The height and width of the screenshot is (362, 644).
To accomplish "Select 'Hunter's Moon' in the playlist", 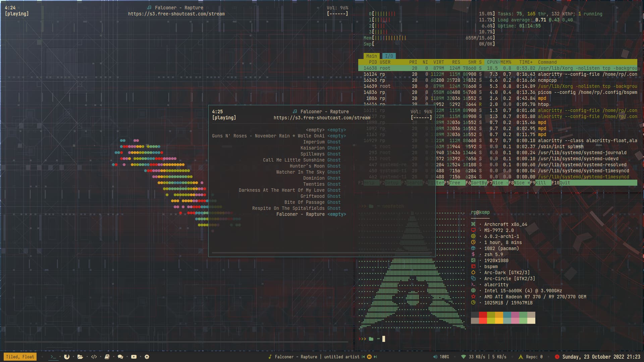I will coord(307,166).
